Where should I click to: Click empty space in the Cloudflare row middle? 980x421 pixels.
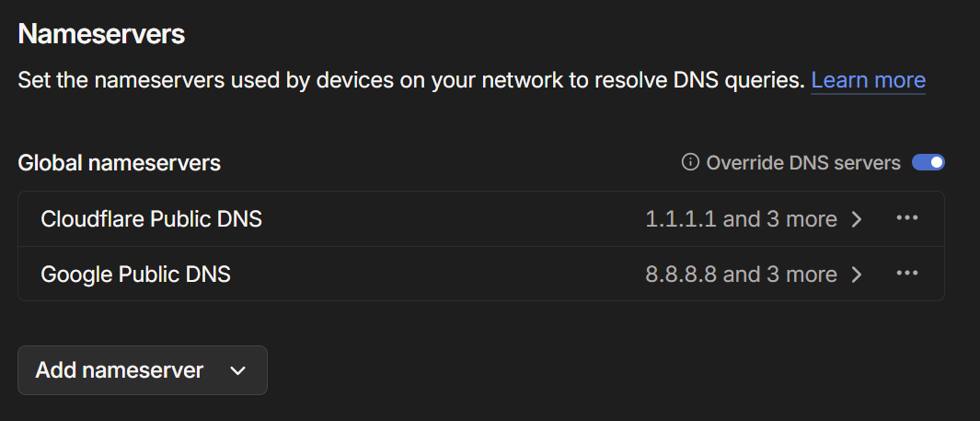coord(451,219)
